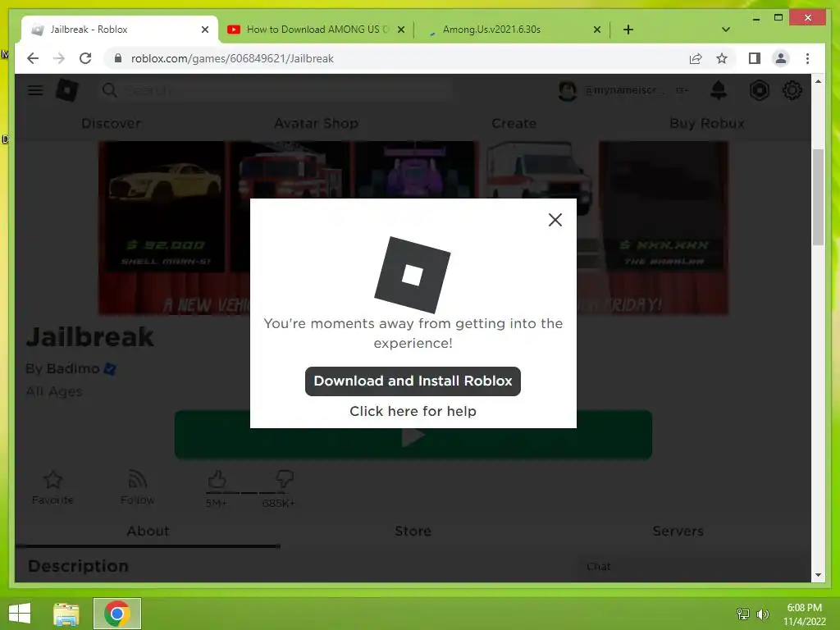Favorite the Jailbreak game

coord(52,487)
